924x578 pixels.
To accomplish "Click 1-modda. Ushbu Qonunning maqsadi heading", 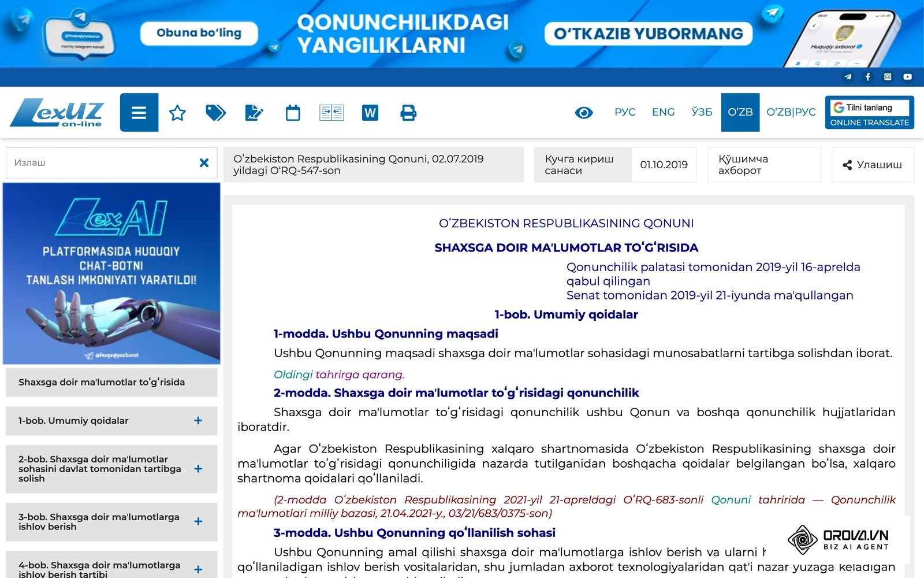I will (386, 334).
